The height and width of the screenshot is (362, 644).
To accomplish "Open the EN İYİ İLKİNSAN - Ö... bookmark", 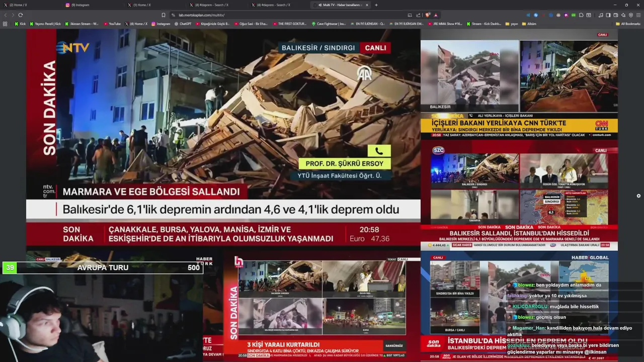I will pos(367,24).
